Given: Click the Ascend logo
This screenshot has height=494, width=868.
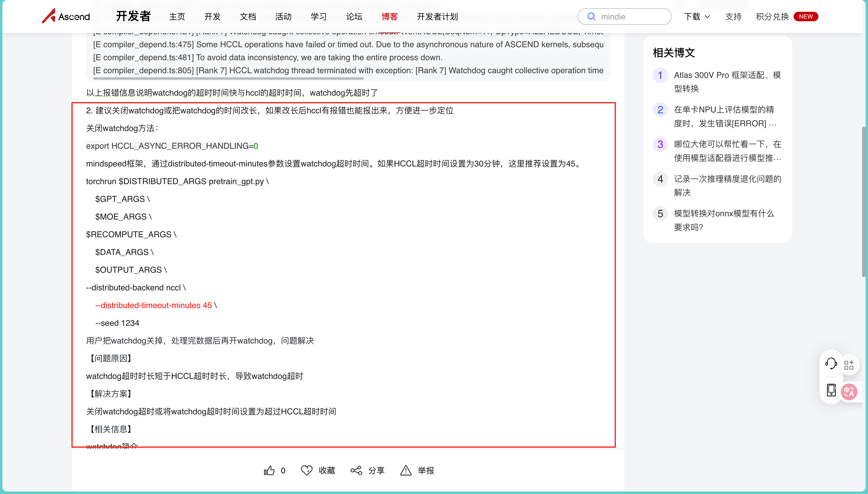Looking at the screenshot, I should 66,16.
